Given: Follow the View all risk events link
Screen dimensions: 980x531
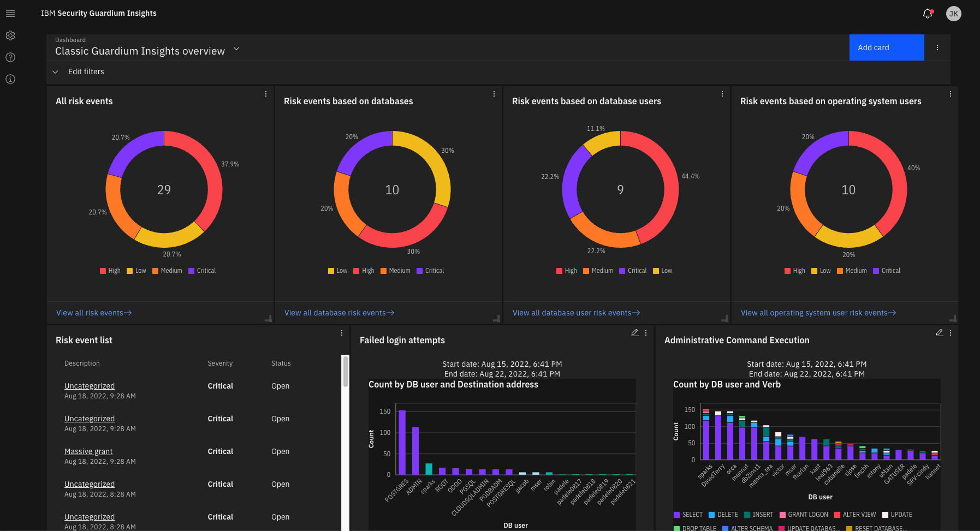Looking at the screenshot, I should coord(94,313).
